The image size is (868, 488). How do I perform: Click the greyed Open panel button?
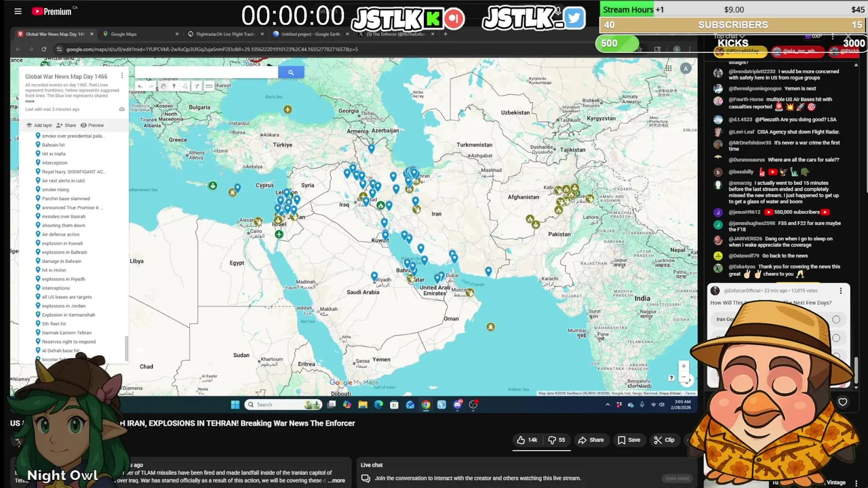676,479
